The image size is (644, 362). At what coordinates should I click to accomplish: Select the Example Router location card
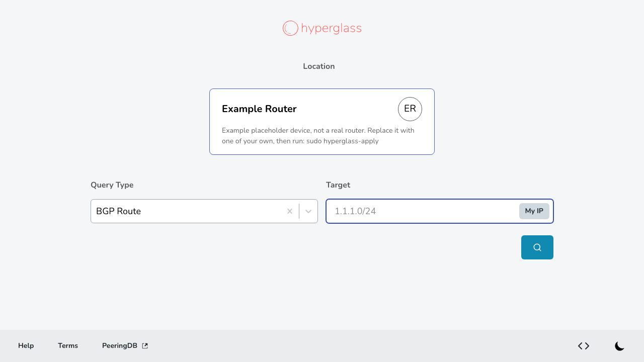tap(322, 122)
